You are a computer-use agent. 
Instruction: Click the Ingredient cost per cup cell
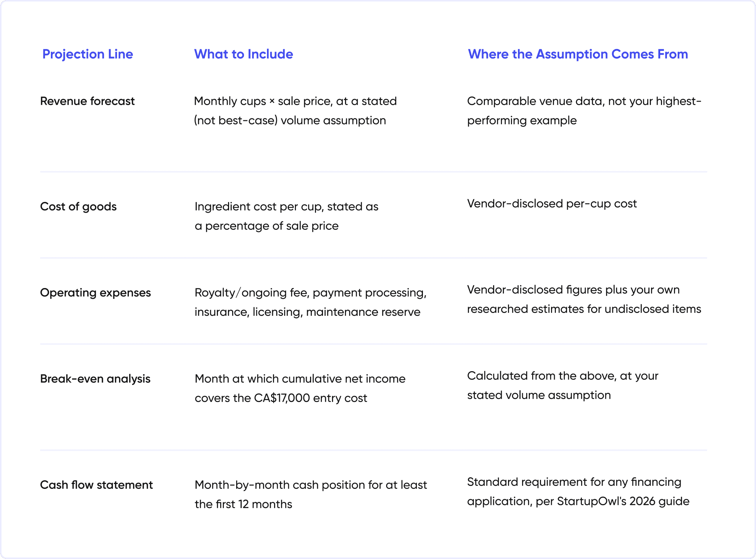point(286,216)
